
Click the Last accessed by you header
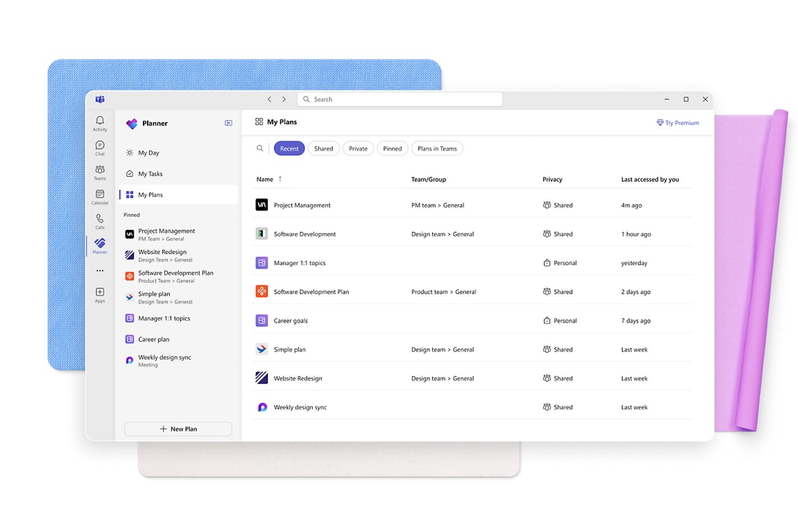(650, 179)
